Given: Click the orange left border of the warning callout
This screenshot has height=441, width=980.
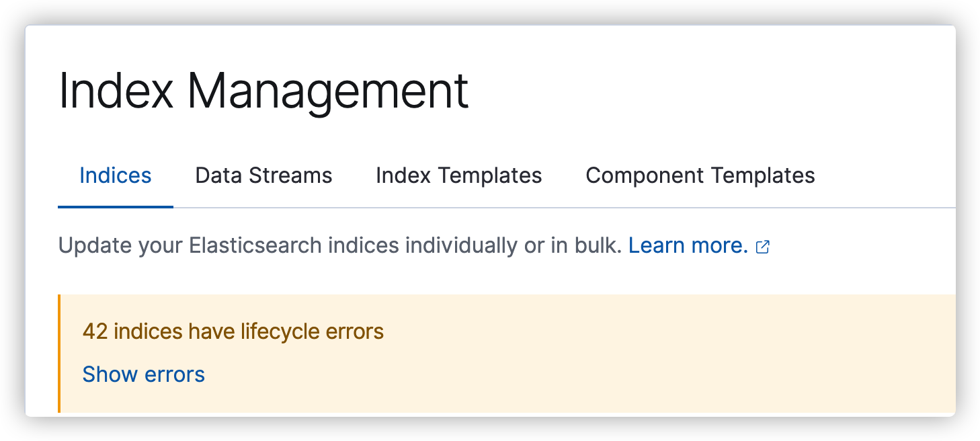Looking at the screenshot, I should (59, 353).
